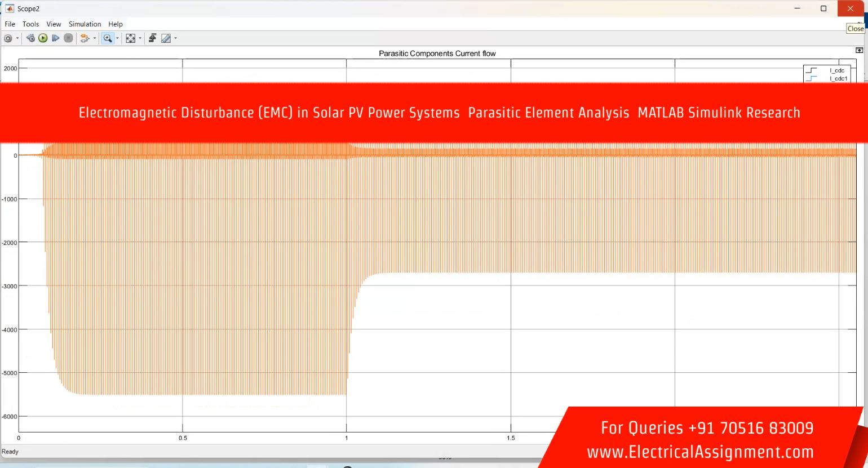Screen dimensions: 868x468
Task: Open the Simulation menu
Action: coord(85,24)
